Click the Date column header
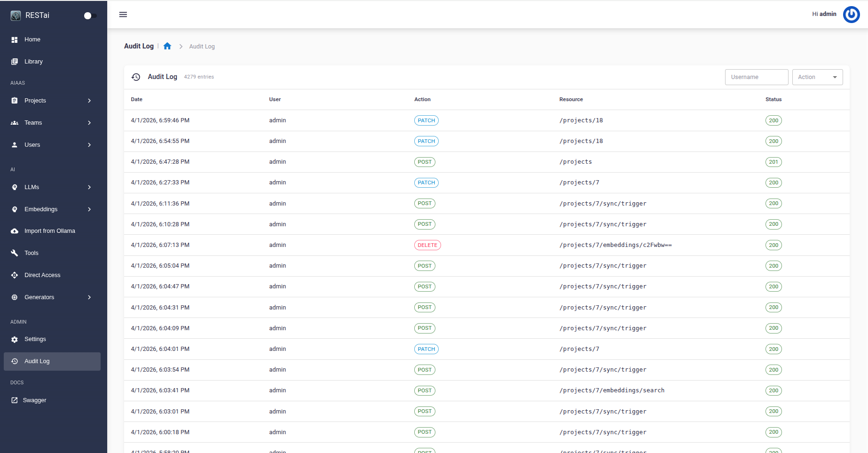 pos(137,99)
